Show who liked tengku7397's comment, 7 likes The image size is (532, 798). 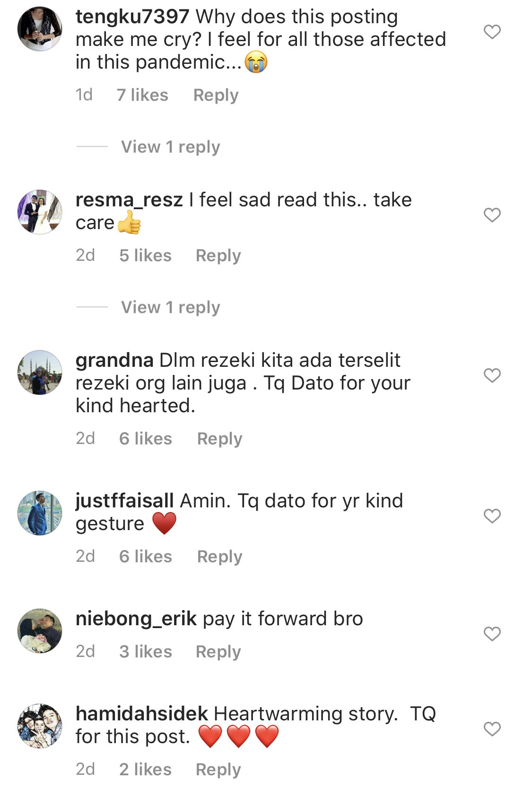pos(142,95)
